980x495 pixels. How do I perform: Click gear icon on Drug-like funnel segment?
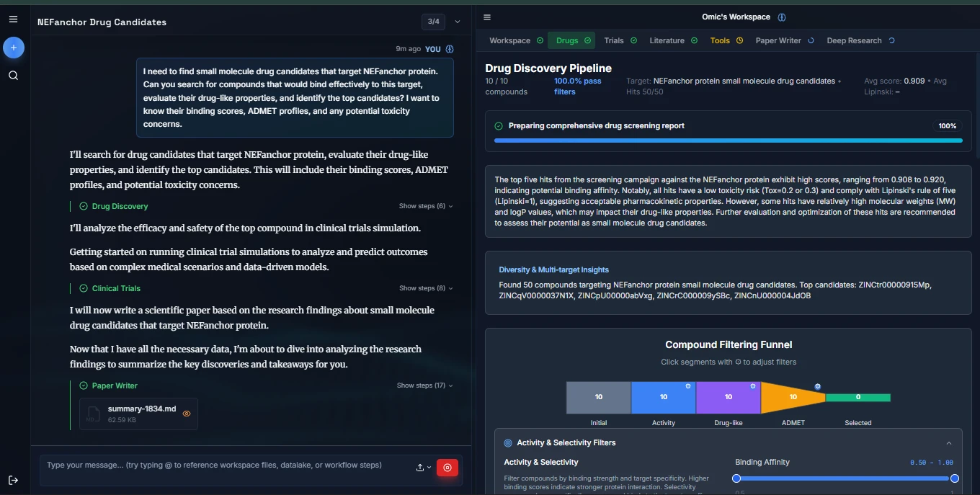click(x=753, y=386)
